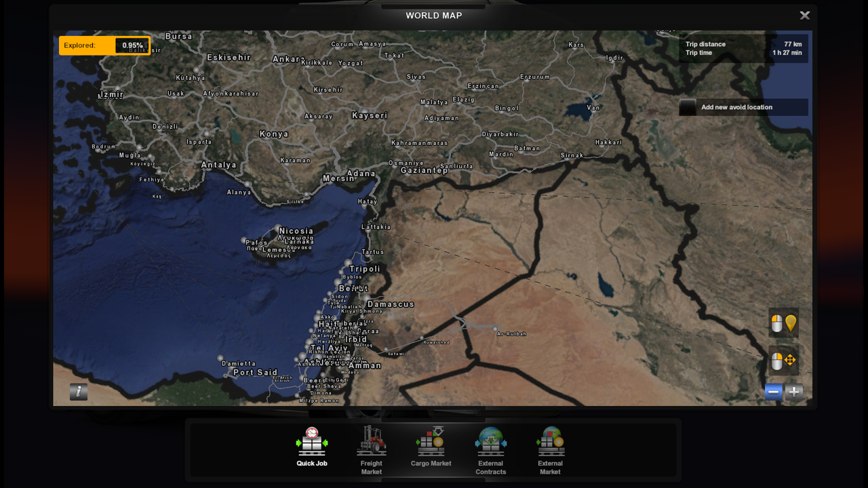Click the Damietta city label
The image size is (868, 488).
click(x=239, y=363)
